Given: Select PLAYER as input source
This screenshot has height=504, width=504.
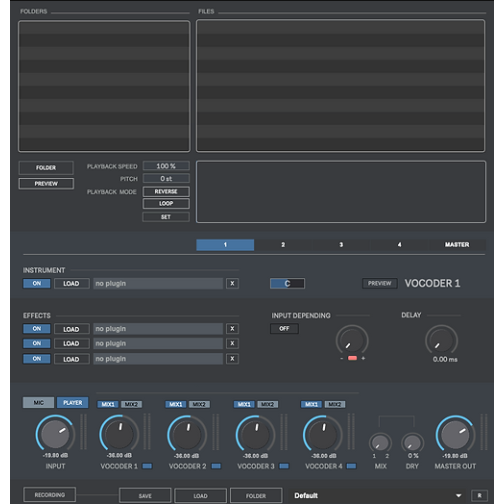Looking at the screenshot, I should 73,403.
